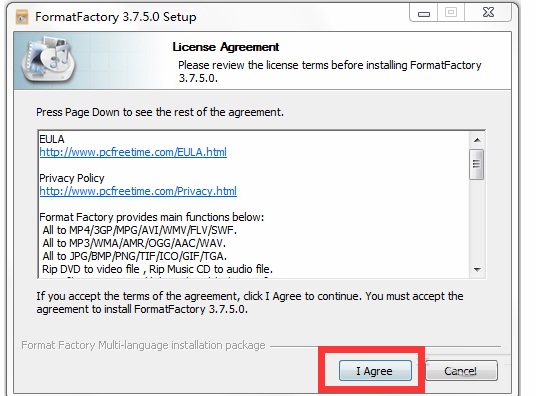Close the FormatFactory Setup dialog
536x396 pixels.
(488, 13)
